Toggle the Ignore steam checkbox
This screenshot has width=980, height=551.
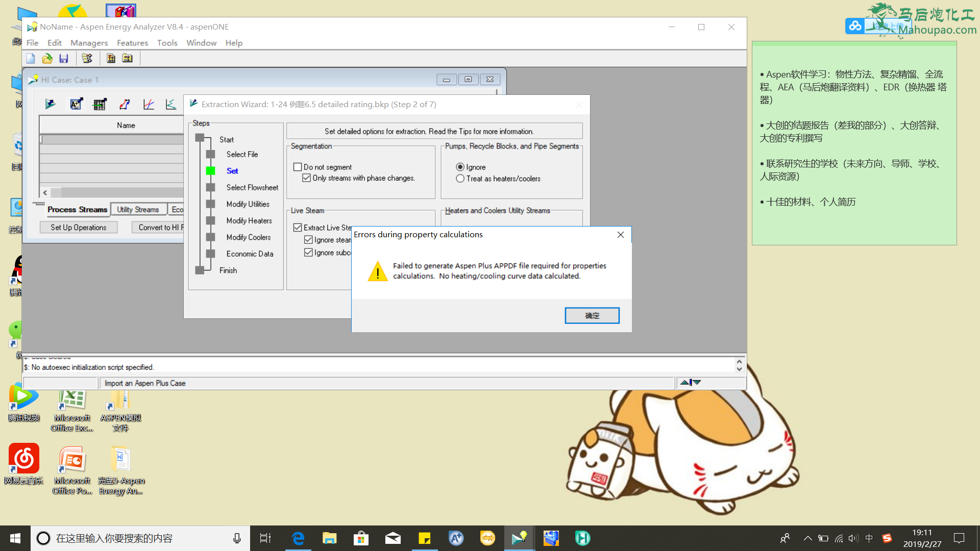pyautogui.click(x=308, y=240)
